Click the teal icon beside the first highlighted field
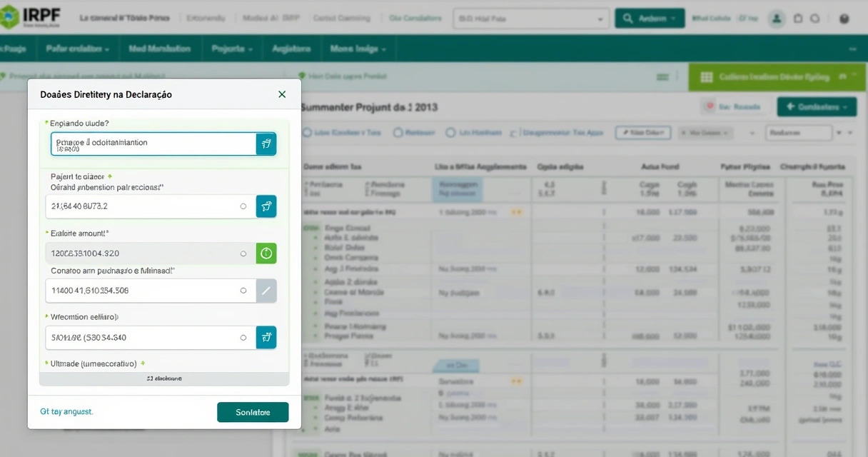This screenshot has width=868, height=457. (x=266, y=144)
